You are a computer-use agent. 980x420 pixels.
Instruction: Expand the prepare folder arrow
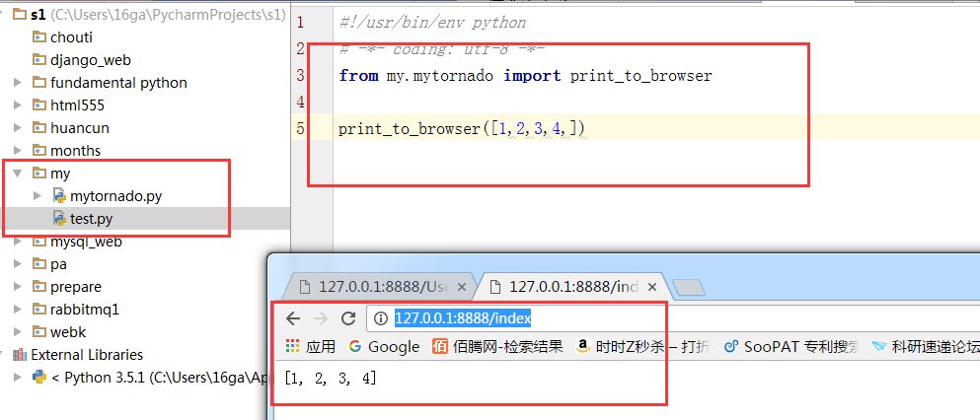(x=18, y=287)
